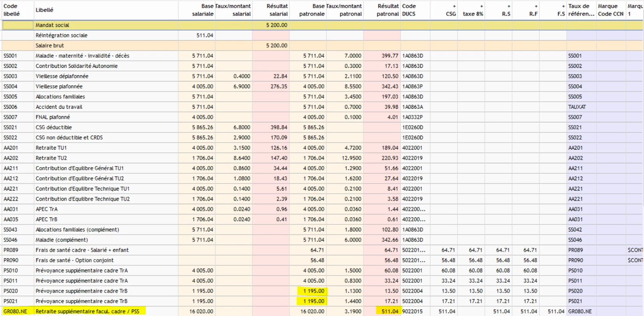Select the Mandat social row label
644x316 pixels.
[52, 25]
